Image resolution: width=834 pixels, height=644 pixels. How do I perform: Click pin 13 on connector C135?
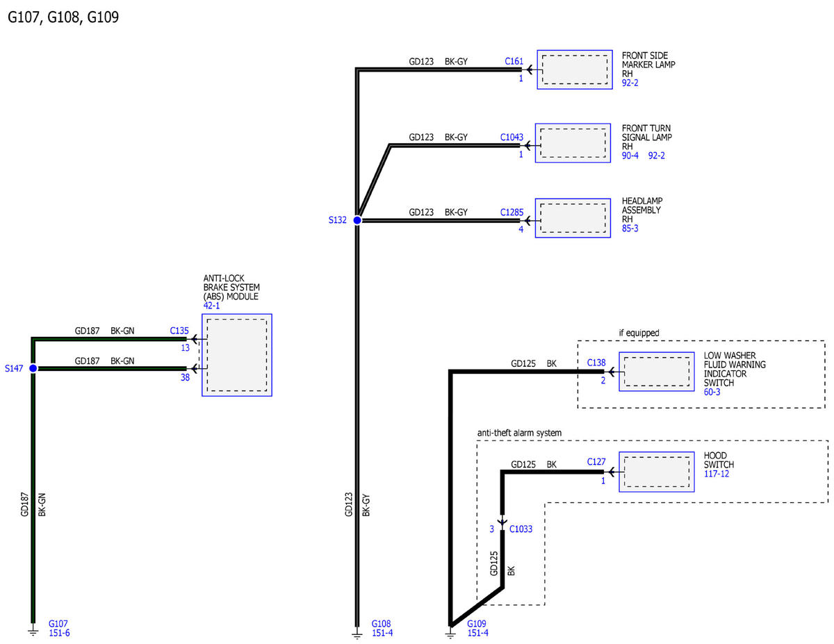pyautogui.click(x=185, y=348)
